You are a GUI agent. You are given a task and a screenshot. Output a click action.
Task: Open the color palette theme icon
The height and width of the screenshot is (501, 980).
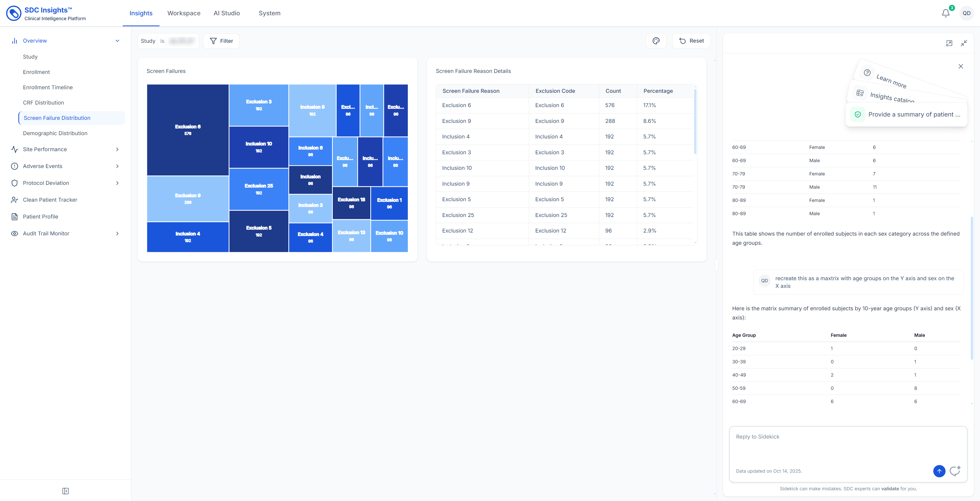pyautogui.click(x=656, y=41)
